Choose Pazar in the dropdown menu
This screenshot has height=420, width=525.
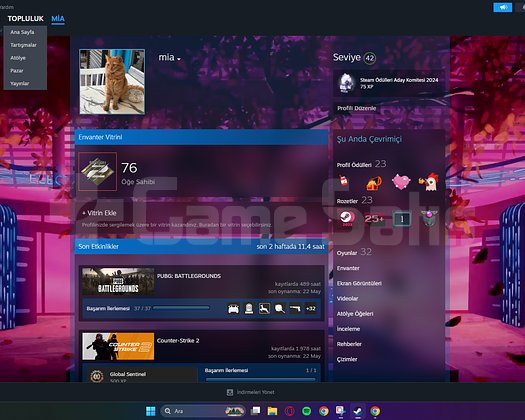(17, 71)
